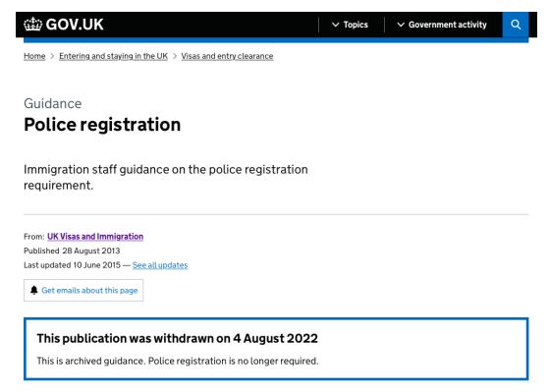Click the withdrawn publication notice heading

coord(177,338)
